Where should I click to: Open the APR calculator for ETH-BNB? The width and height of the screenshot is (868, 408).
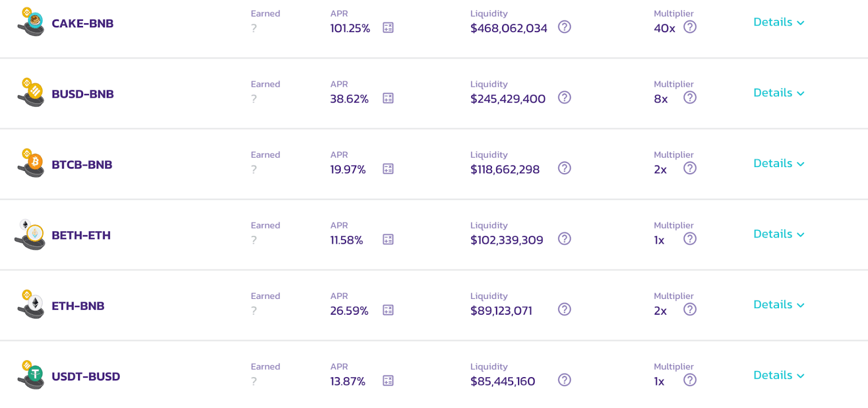(387, 310)
